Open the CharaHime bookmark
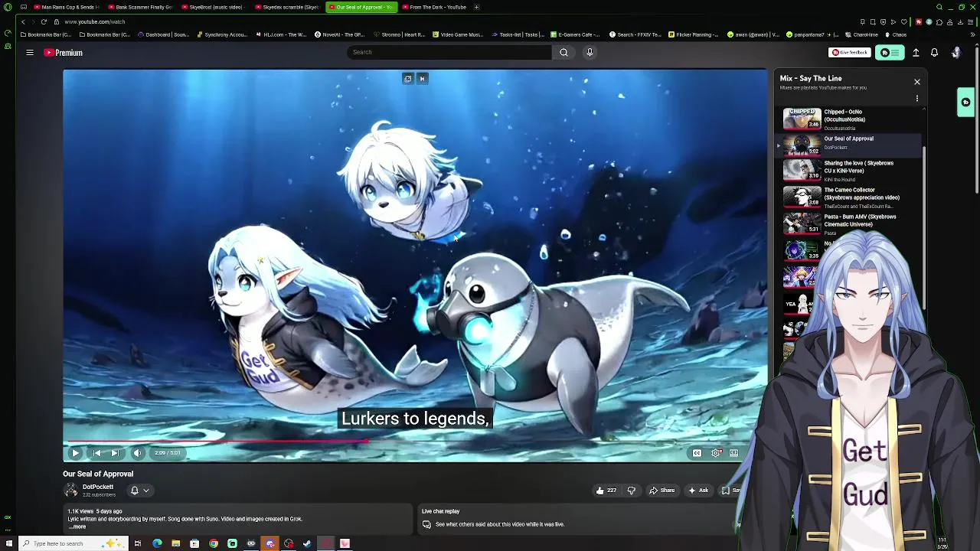The width and height of the screenshot is (980, 551). pyautogui.click(x=861, y=34)
